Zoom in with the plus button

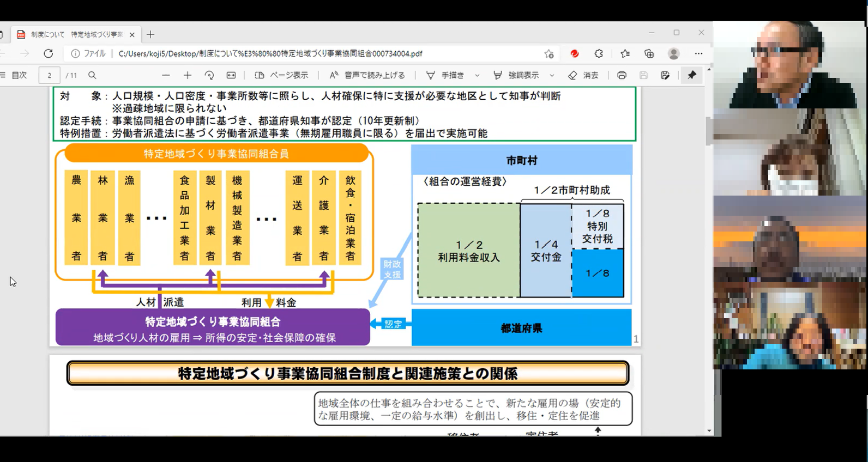pos(188,75)
